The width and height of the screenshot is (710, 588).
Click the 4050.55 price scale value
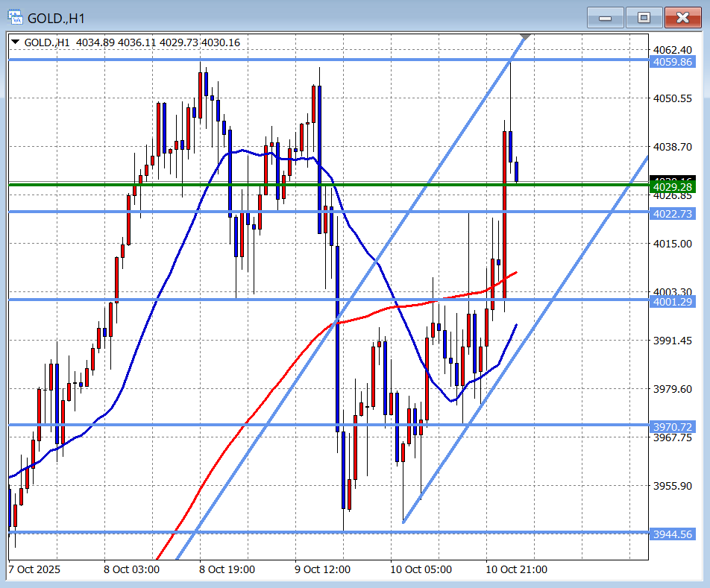click(672, 98)
